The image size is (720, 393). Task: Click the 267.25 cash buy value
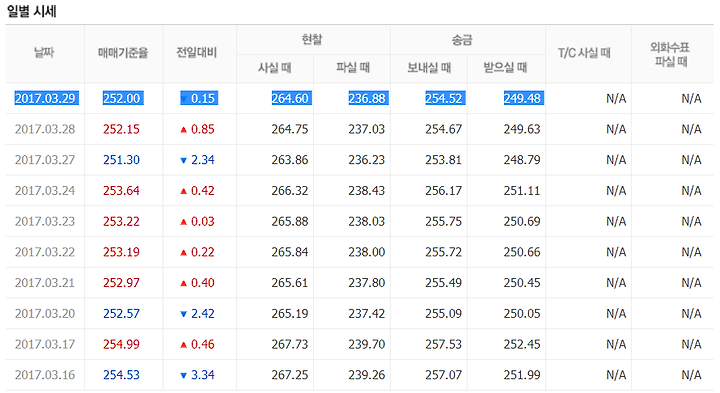(290, 375)
